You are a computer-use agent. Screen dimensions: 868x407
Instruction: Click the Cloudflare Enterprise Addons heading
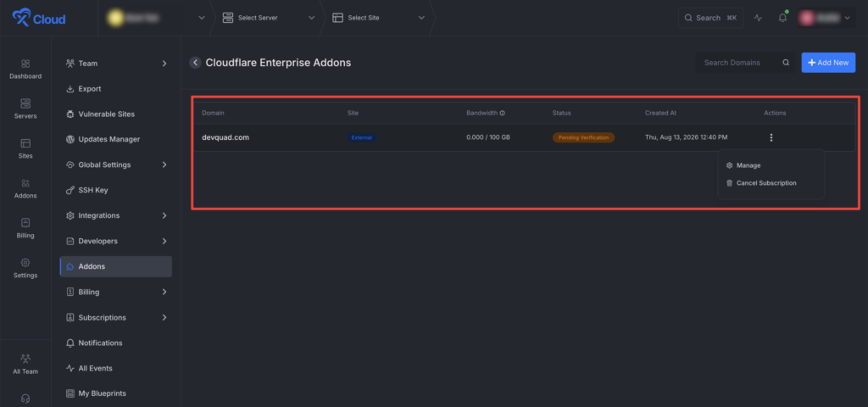click(x=278, y=63)
